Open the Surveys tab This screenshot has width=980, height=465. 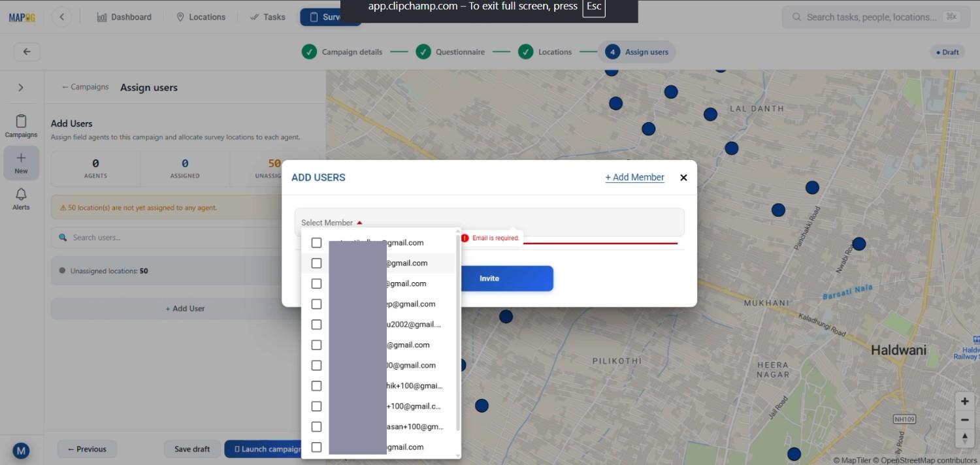click(331, 17)
